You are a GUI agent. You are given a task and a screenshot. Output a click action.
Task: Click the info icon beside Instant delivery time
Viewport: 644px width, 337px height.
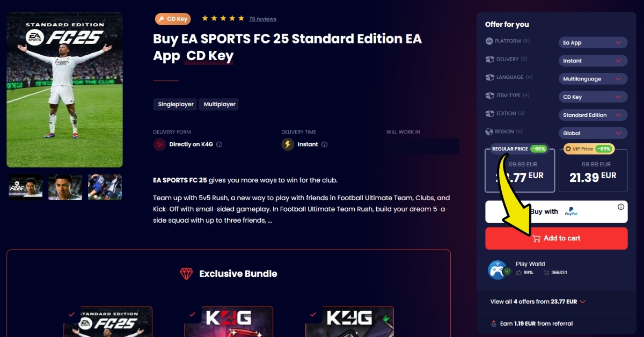[x=324, y=144]
